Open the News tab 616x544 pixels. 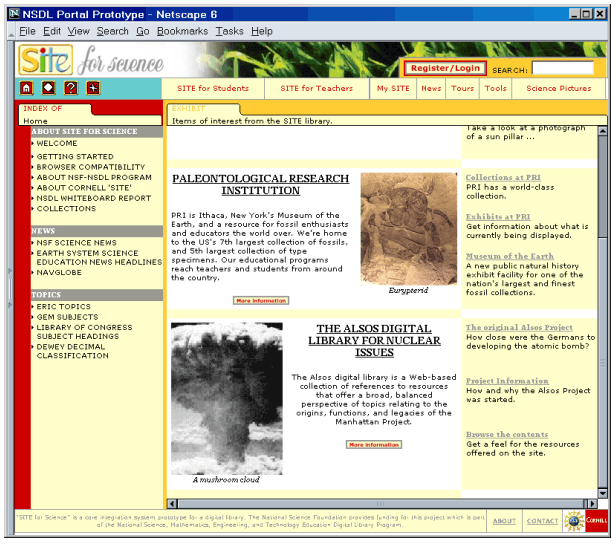(x=431, y=88)
